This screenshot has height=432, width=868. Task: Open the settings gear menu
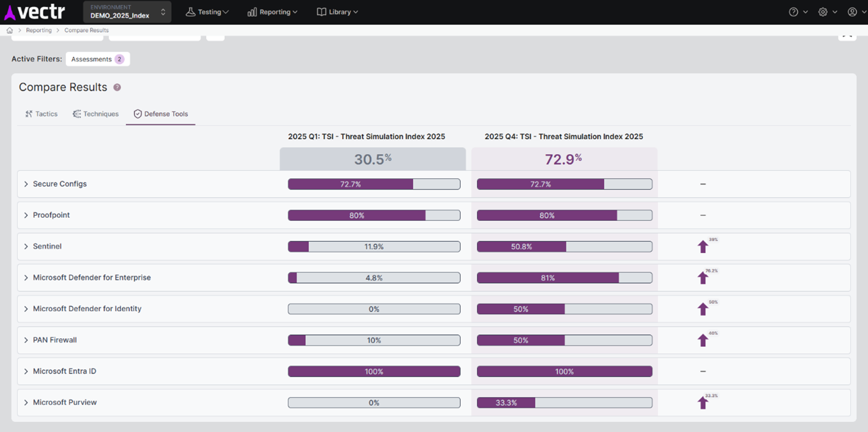coord(823,12)
